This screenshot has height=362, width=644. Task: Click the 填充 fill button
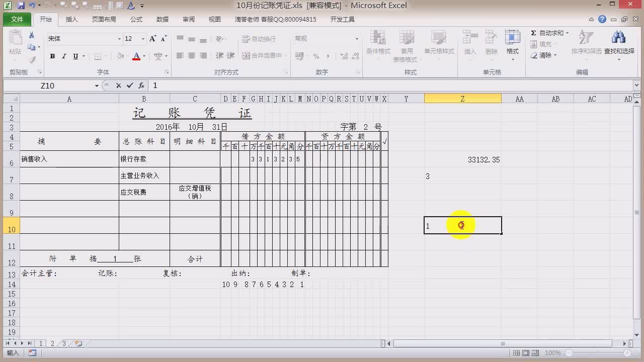542,44
